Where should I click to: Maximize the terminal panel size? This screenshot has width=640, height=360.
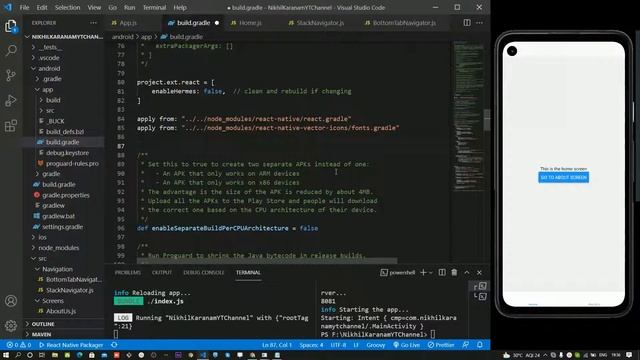click(x=467, y=272)
